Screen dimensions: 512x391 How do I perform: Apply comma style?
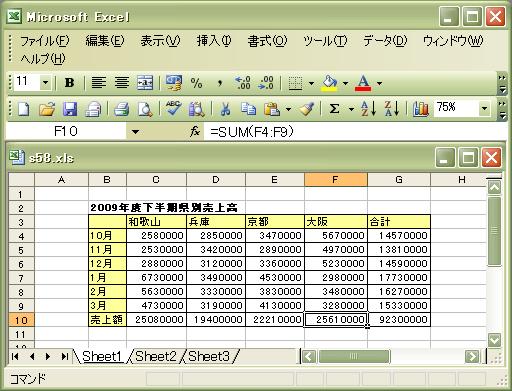tap(219, 83)
